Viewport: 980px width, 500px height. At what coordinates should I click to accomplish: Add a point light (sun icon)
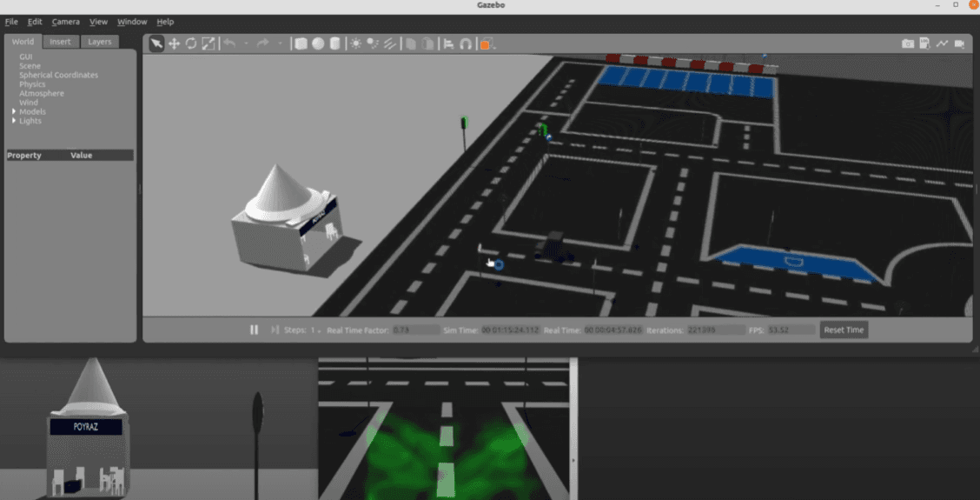click(x=356, y=43)
